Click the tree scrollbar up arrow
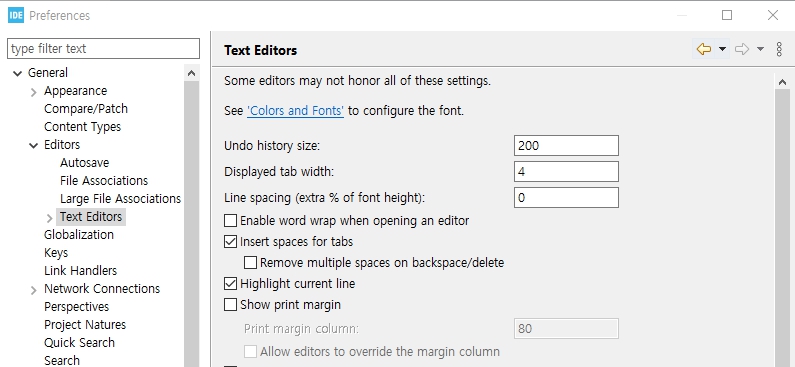Image resolution: width=795 pixels, height=367 pixels. (x=191, y=74)
